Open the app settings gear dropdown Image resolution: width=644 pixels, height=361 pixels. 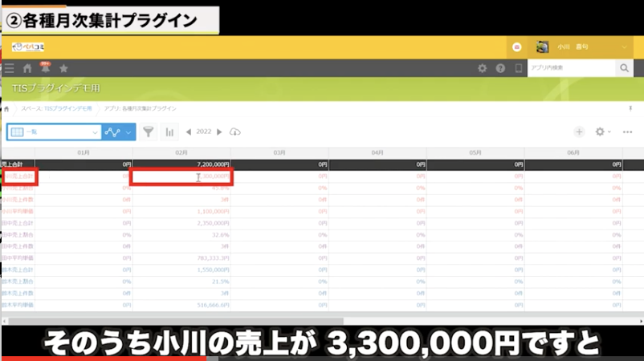[602, 132]
